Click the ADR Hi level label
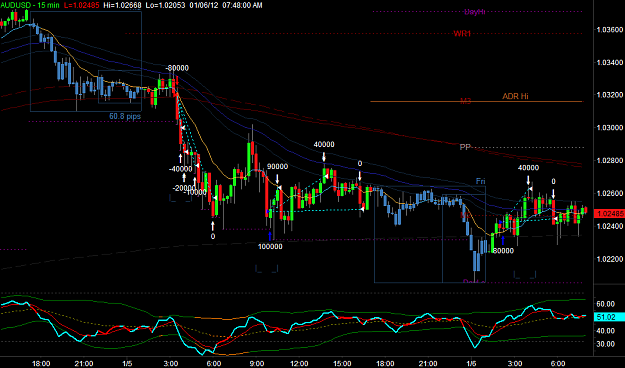Image resolution: width=625 pixels, height=368 pixels. (x=515, y=96)
